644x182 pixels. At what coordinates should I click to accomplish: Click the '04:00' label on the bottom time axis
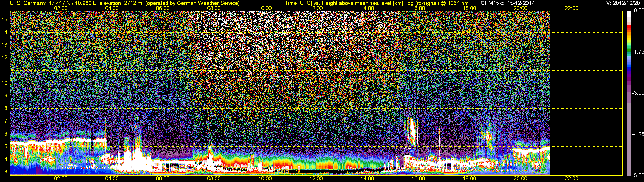point(112,179)
